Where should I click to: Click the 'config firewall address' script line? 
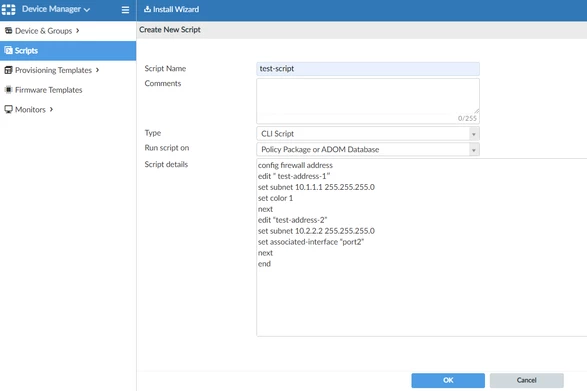click(x=295, y=165)
